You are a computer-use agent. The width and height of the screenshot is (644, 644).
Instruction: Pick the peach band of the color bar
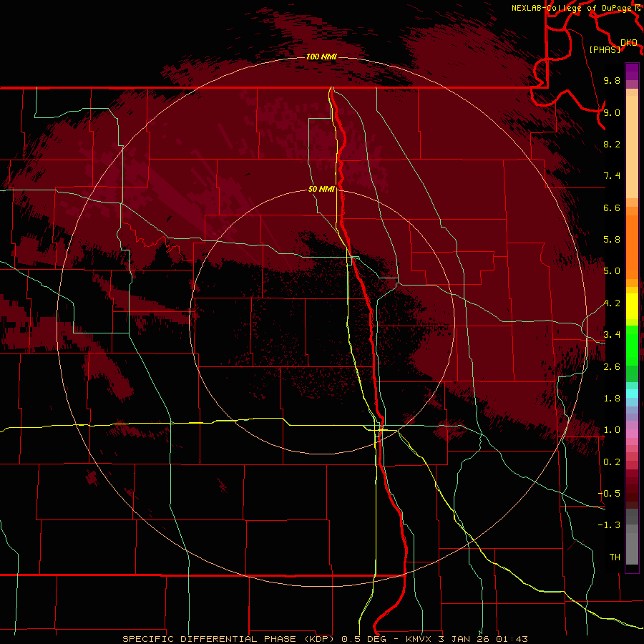tap(632, 147)
